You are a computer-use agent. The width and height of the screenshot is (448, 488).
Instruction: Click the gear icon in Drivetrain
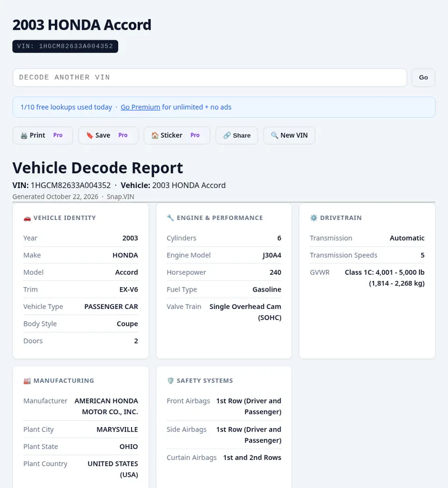click(314, 218)
